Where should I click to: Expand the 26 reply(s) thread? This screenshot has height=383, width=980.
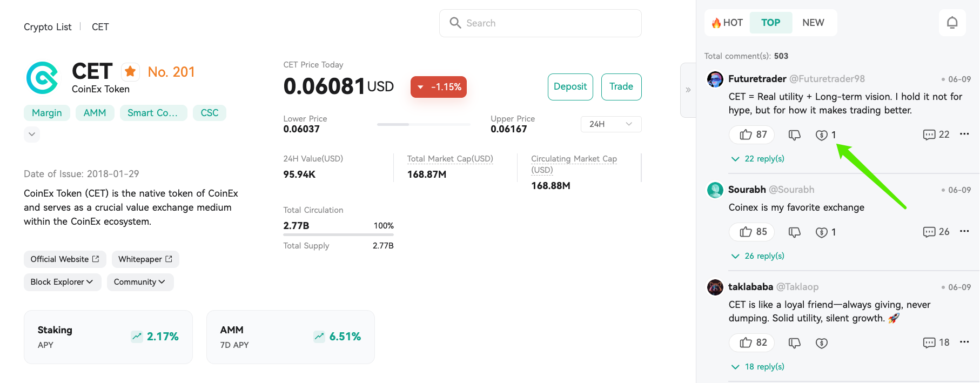[758, 256]
